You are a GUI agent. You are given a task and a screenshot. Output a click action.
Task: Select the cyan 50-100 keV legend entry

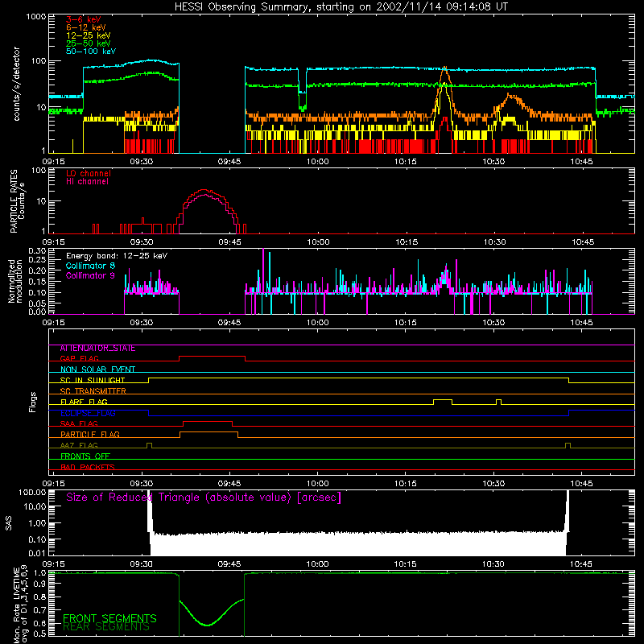91,52
